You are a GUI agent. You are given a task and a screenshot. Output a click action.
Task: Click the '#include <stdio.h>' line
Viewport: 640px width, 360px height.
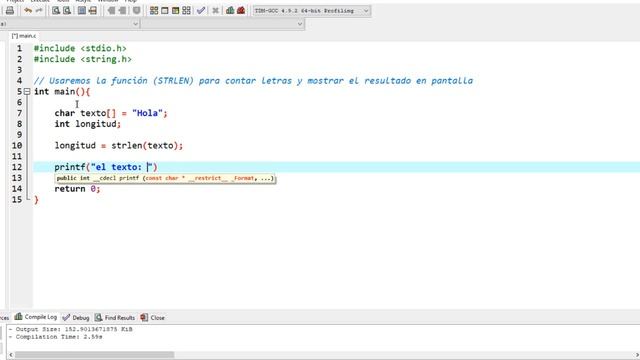80,49
